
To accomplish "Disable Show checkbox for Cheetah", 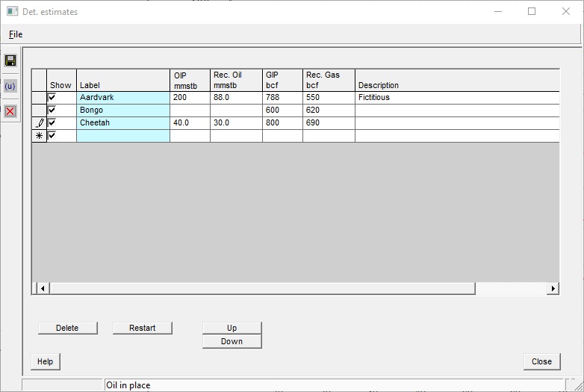I will tap(52, 123).
